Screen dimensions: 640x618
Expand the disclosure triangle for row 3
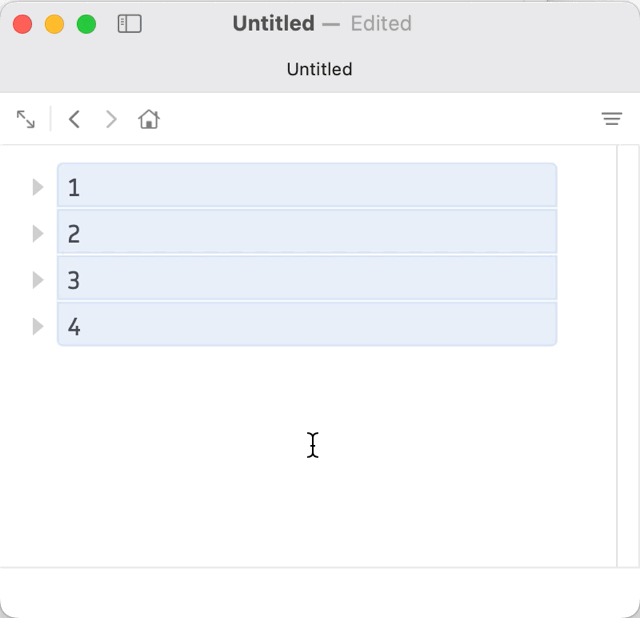[38, 280]
